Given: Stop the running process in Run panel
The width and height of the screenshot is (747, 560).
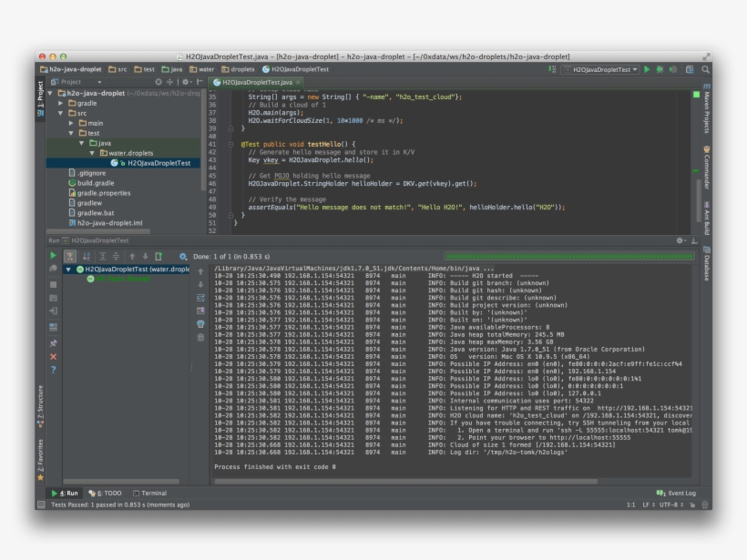Looking at the screenshot, I should tap(53, 284).
